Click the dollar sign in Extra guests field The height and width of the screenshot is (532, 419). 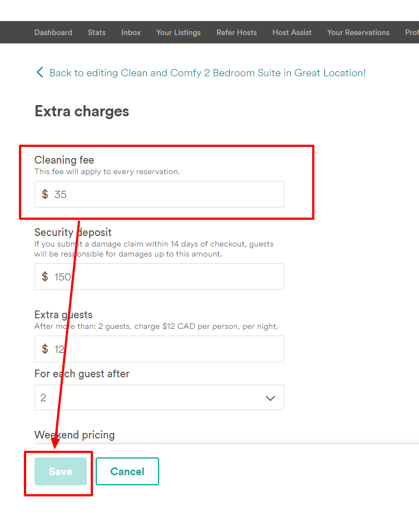point(45,349)
